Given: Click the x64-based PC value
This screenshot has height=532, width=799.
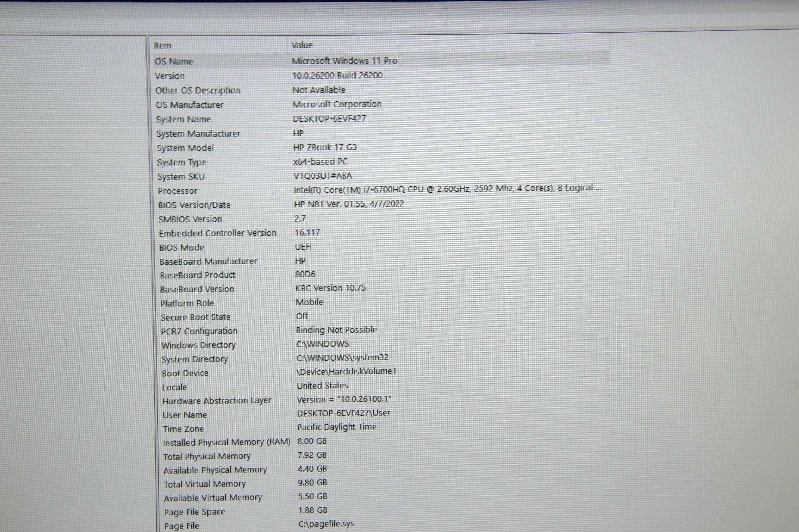Looking at the screenshot, I should (320, 162).
